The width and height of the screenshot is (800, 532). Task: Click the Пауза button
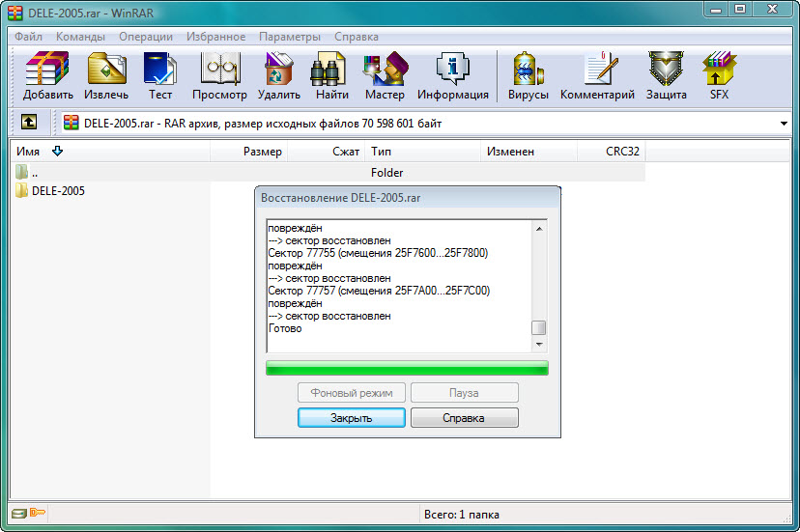tap(465, 393)
